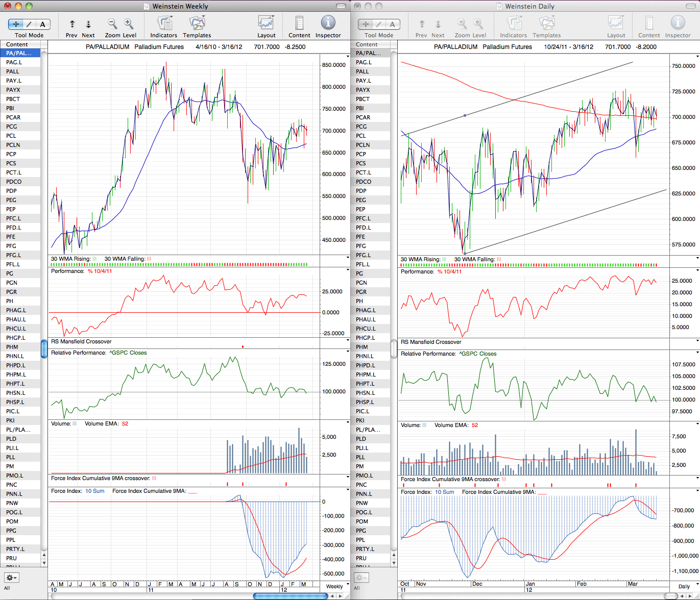The width and height of the screenshot is (700, 600).
Task: Open gear action menu below Weekly symbol list
Action: pyautogui.click(x=11, y=578)
